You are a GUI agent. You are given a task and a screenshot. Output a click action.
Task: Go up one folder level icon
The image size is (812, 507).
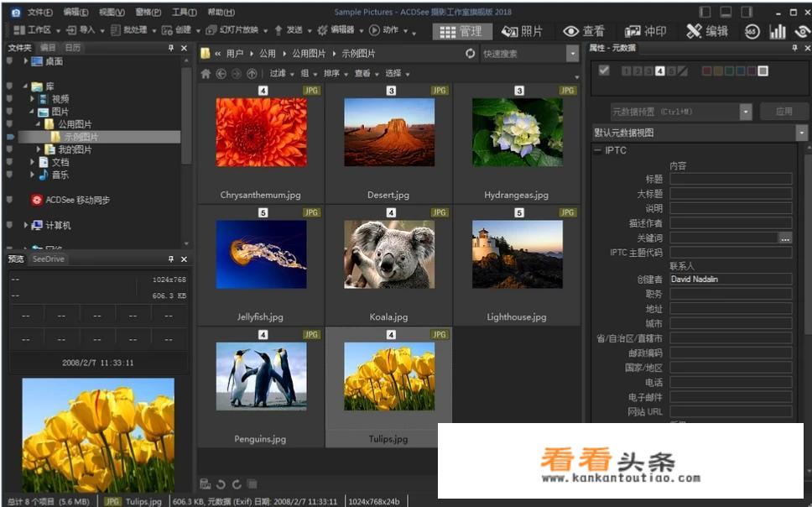(252, 74)
